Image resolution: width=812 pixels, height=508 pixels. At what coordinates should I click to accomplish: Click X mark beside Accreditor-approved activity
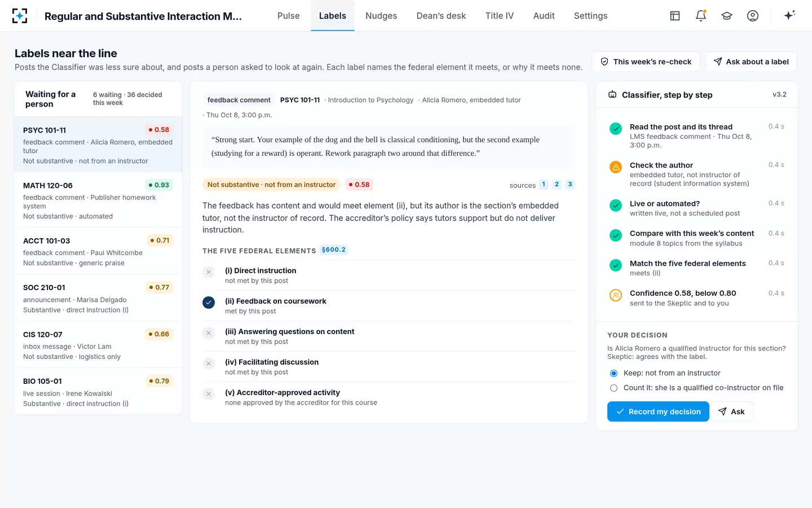209,394
